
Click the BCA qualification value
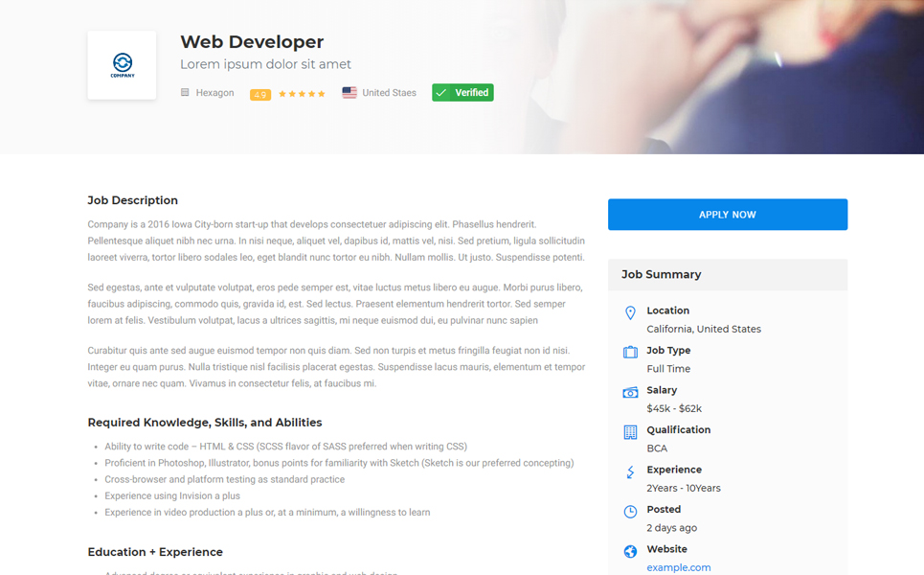pos(657,448)
